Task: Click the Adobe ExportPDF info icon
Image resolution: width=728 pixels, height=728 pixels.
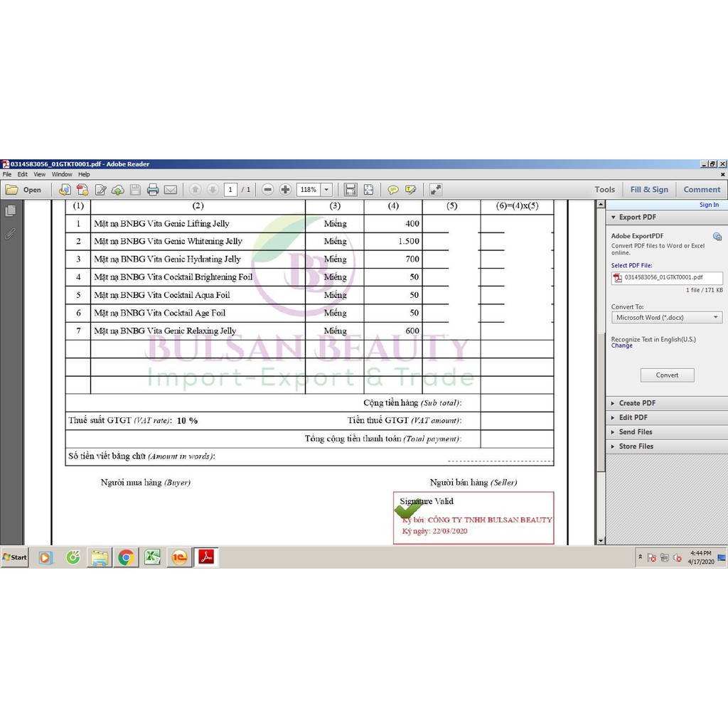Action: click(x=717, y=236)
